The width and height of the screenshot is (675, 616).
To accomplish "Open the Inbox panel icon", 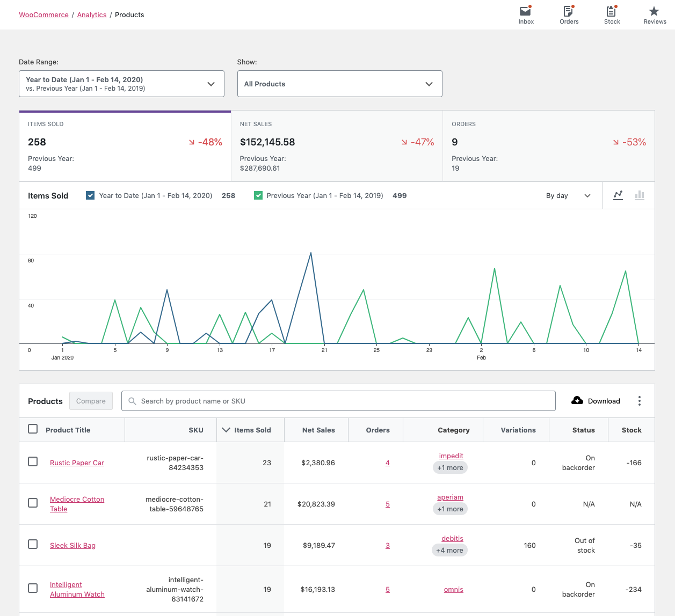I will [x=526, y=11].
